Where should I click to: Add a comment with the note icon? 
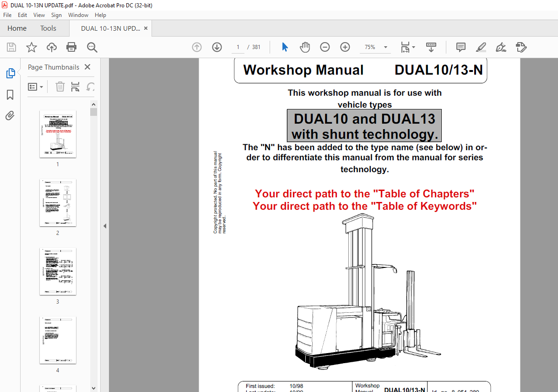click(461, 47)
